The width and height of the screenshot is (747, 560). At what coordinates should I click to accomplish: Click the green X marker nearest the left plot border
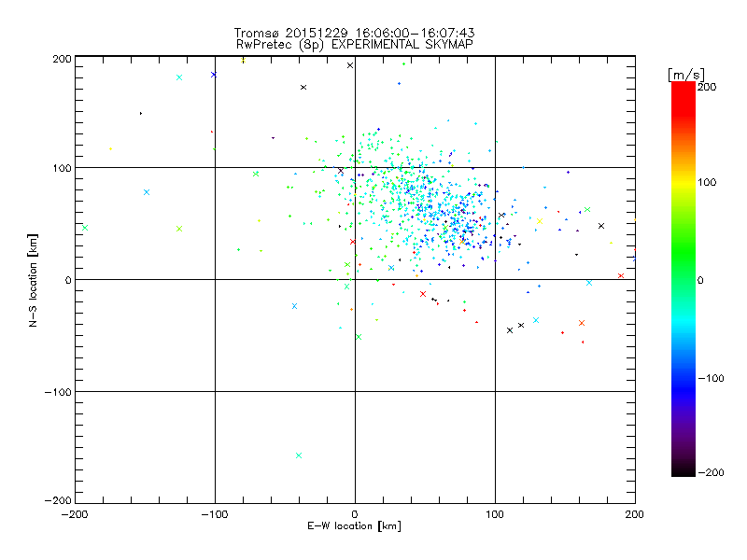click(85, 228)
